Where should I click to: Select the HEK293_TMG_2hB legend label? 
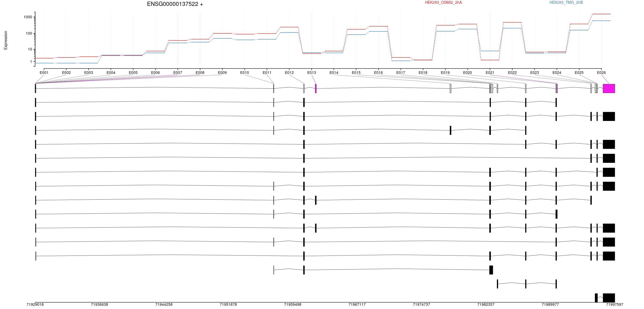coord(566,2)
